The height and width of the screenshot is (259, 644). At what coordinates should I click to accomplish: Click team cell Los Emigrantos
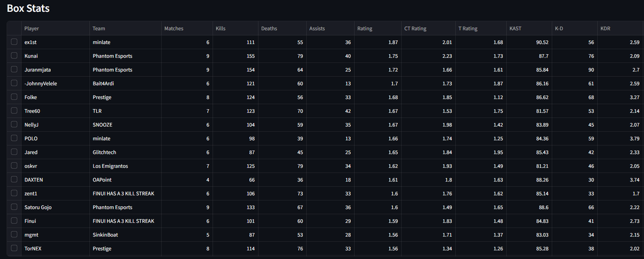pyautogui.click(x=125, y=166)
